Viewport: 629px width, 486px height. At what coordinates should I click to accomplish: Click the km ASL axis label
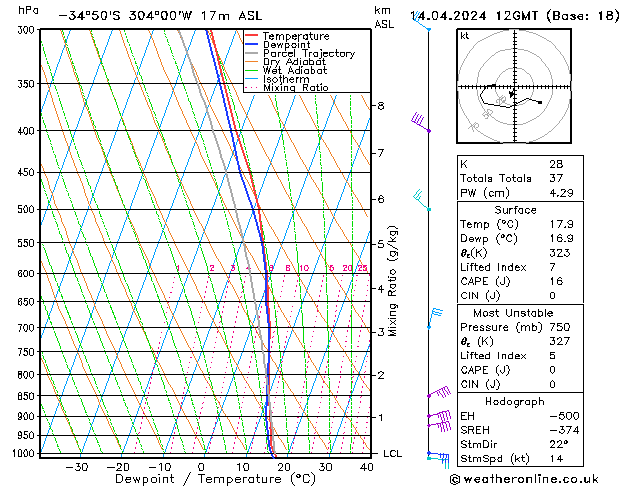384,17
